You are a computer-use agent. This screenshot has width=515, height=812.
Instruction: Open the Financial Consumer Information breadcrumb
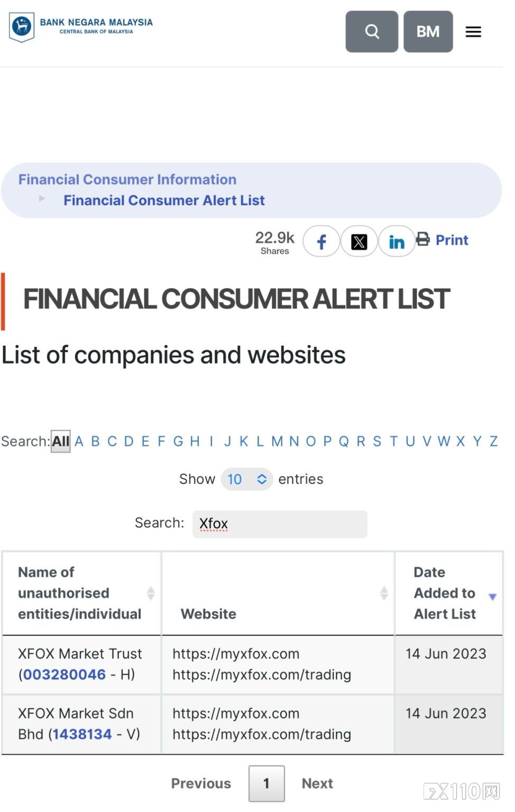tap(127, 180)
